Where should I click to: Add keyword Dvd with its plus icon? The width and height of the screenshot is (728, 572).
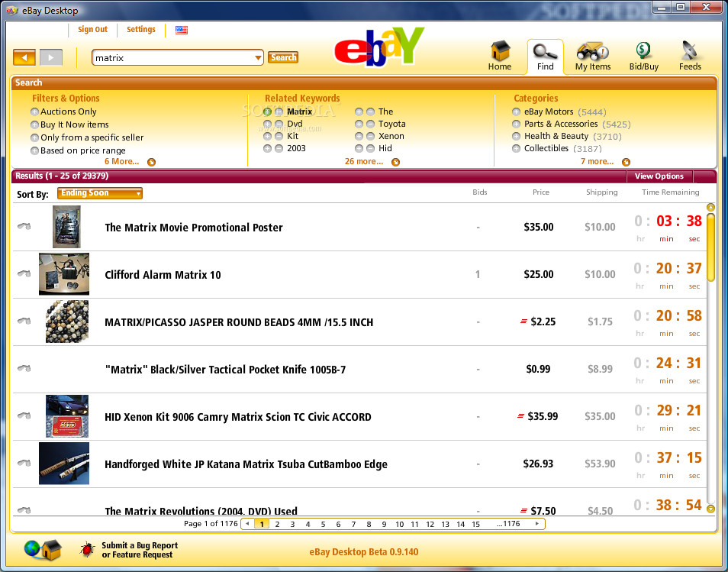pyautogui.click(x=267, y=124)
